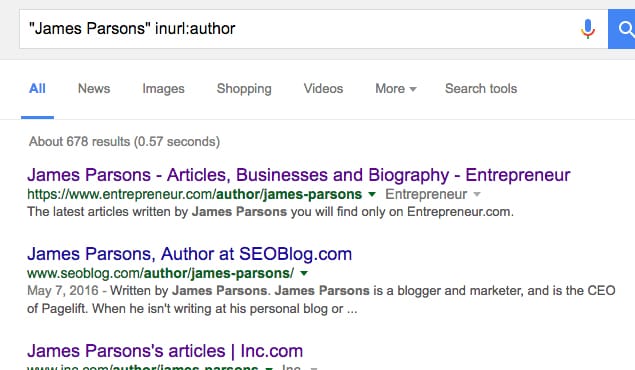Click the blue search magnifier button
This screenshot has width=635, height=370.
pos(622,29)
